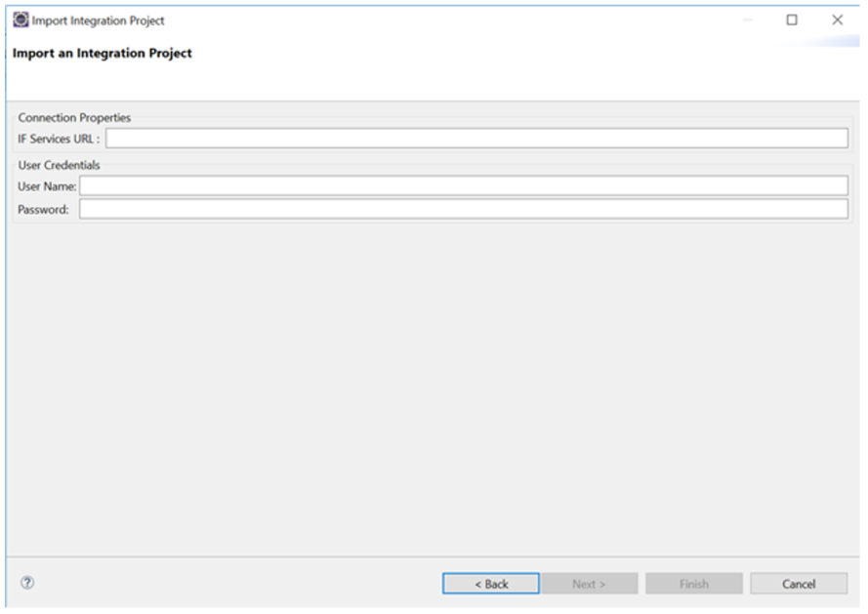This screenshot has width=868, height=614.
Task: Close the dialog with the X button
Action: (x=837, y=20)
